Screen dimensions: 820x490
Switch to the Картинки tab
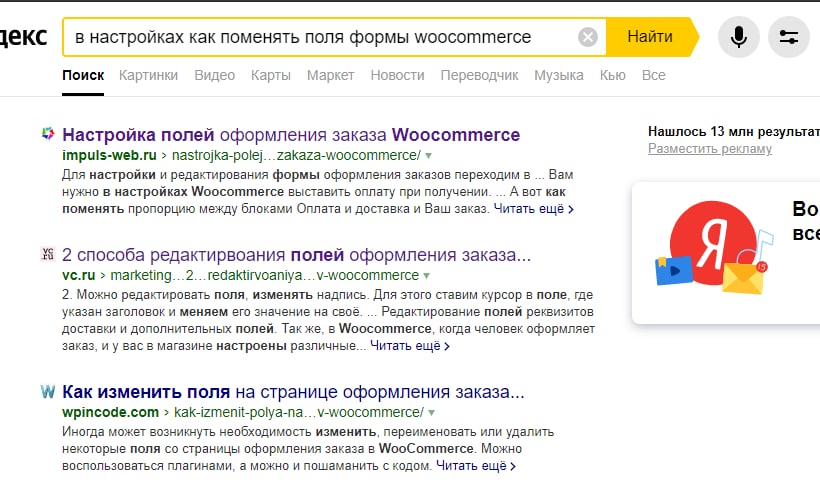pos(149,75)
